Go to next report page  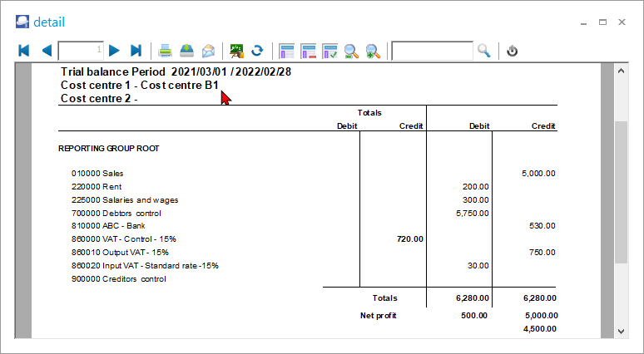pos(115,51)
